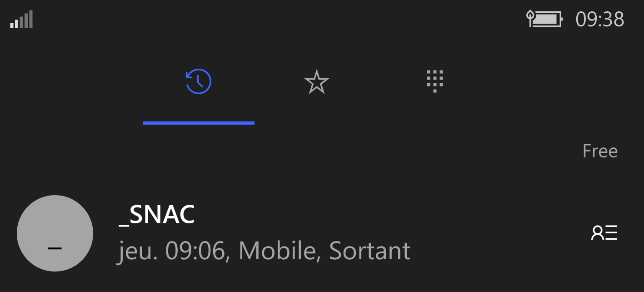Viewport: 644px width, 292px height.
Task: Switch to the favorites star tab
Action: pos(316,82)
